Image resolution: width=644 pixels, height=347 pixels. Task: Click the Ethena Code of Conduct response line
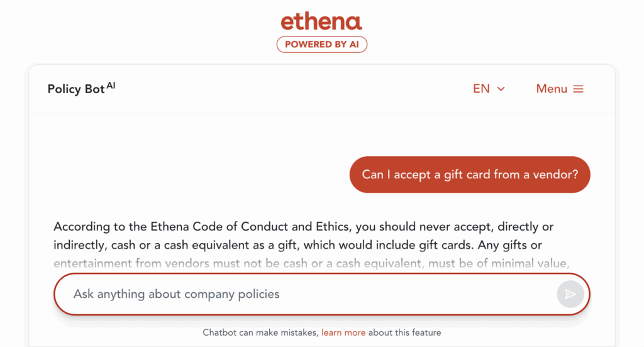[x=303, y=227]
